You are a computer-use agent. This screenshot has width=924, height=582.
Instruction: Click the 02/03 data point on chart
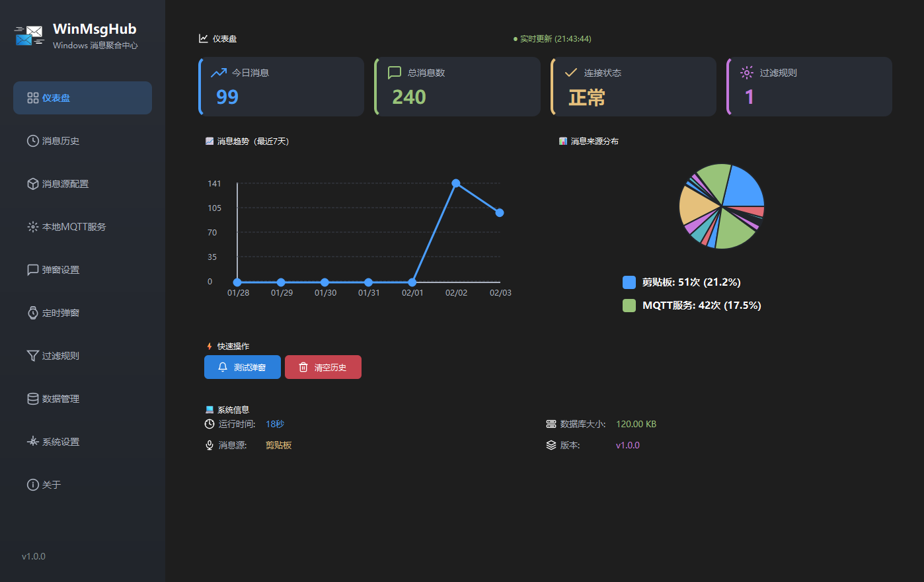(500, 212)
